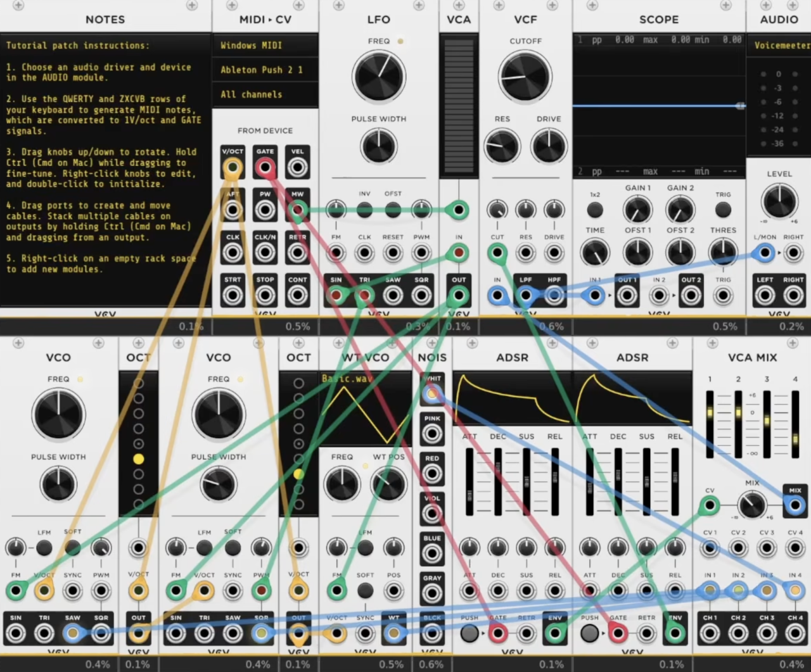Click the LFO PULSE WIDTH knob
This screenshot has width=811, height=672.
coord(379,146)
